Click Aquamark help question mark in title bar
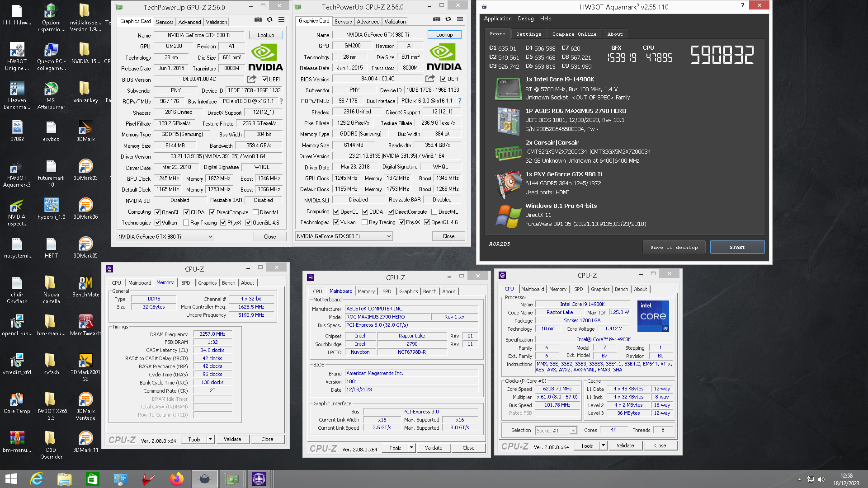This screenshot has height=488, width=868. 742,5
